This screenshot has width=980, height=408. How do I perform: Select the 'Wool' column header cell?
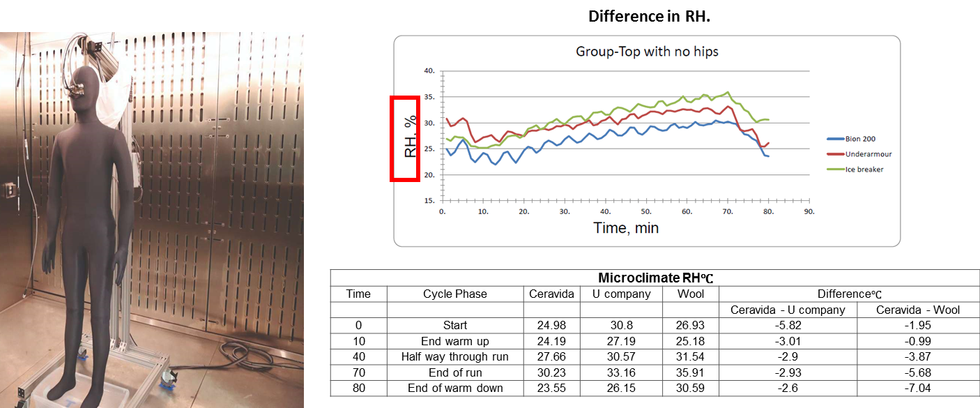pyautogui.click(x=690, y=294)
